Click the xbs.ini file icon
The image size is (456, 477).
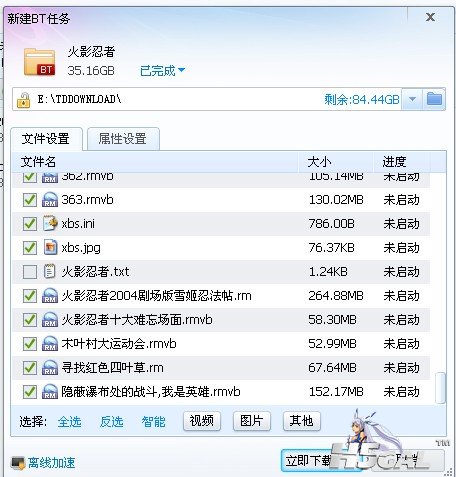(x=50, y=223)
